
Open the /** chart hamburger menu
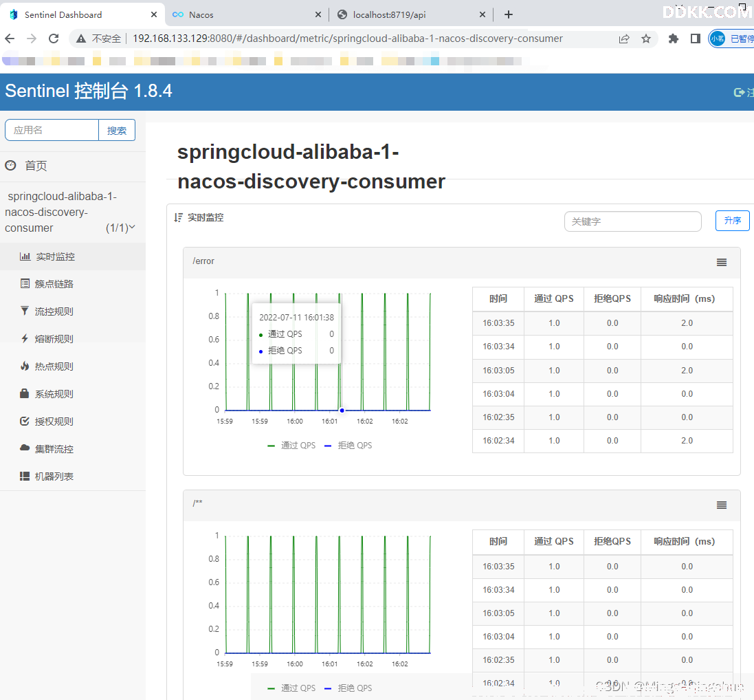click(722, 505)
